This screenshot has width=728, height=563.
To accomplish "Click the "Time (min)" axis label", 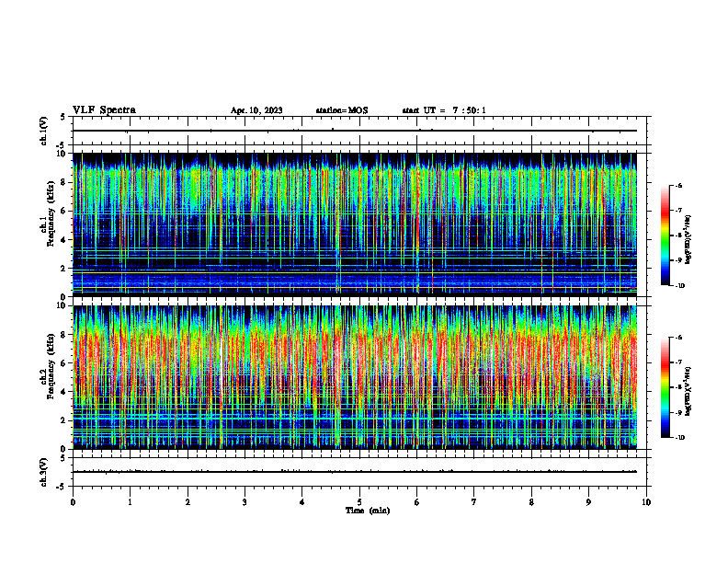I will tap(368, 511).
